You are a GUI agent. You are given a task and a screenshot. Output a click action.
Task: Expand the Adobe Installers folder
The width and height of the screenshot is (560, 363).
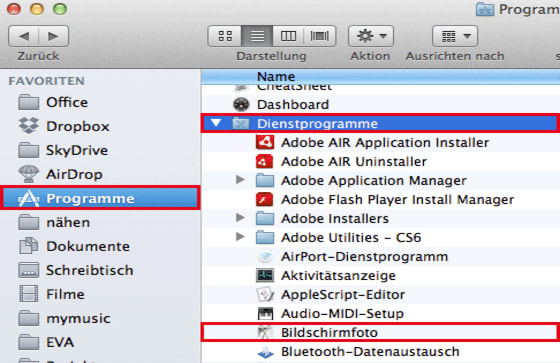pyautogui.click(x=240, y=218)
